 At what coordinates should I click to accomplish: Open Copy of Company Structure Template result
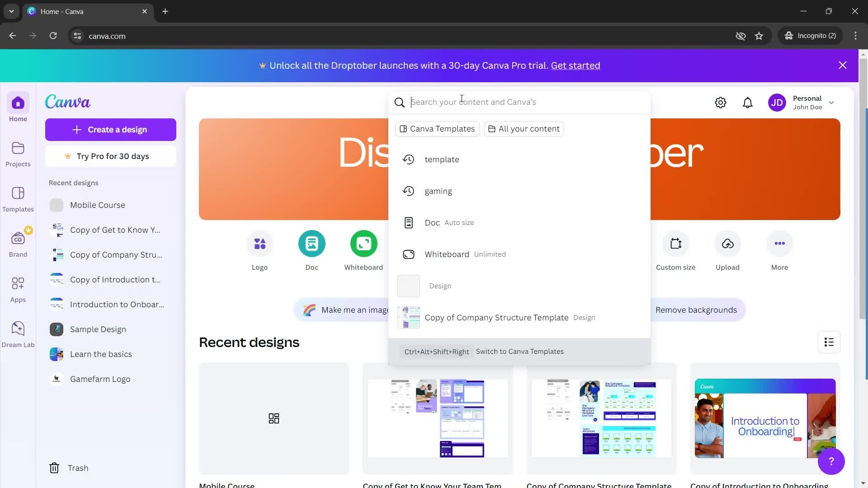(x=519, y=318)
